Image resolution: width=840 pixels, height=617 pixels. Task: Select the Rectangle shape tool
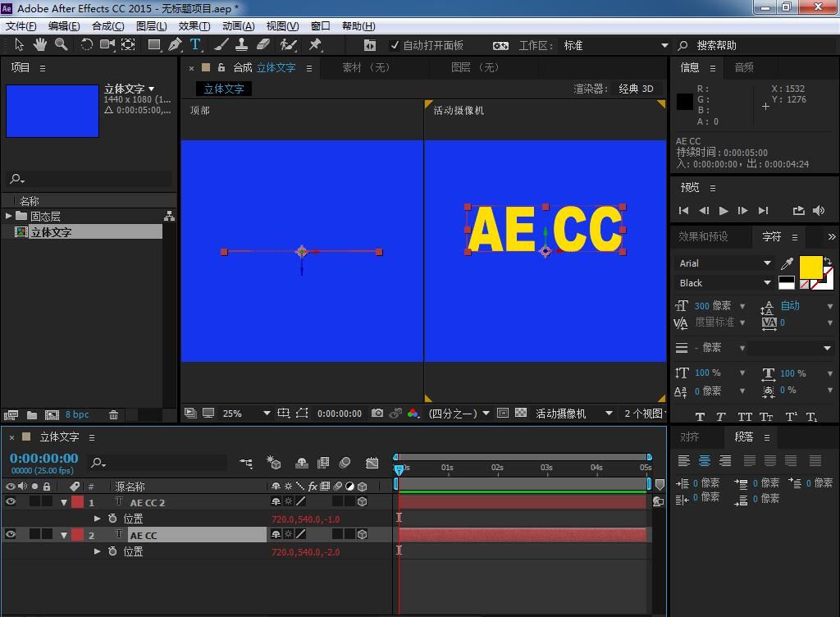[154, 45]
